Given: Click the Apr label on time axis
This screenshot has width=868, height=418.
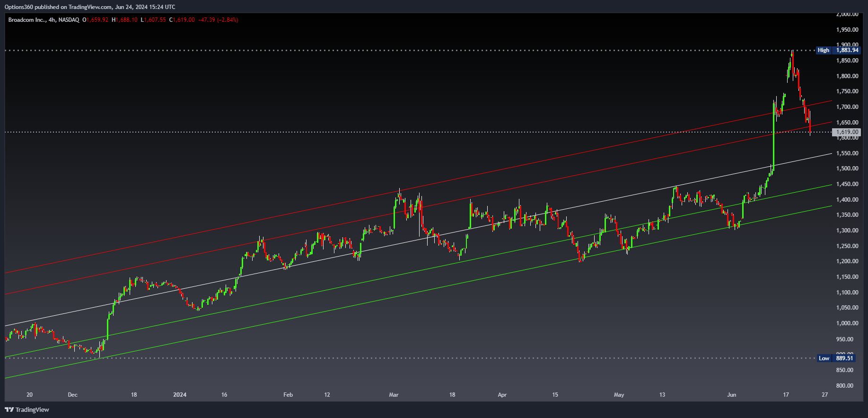Looking at the screenshot, I should pos(502,395).
